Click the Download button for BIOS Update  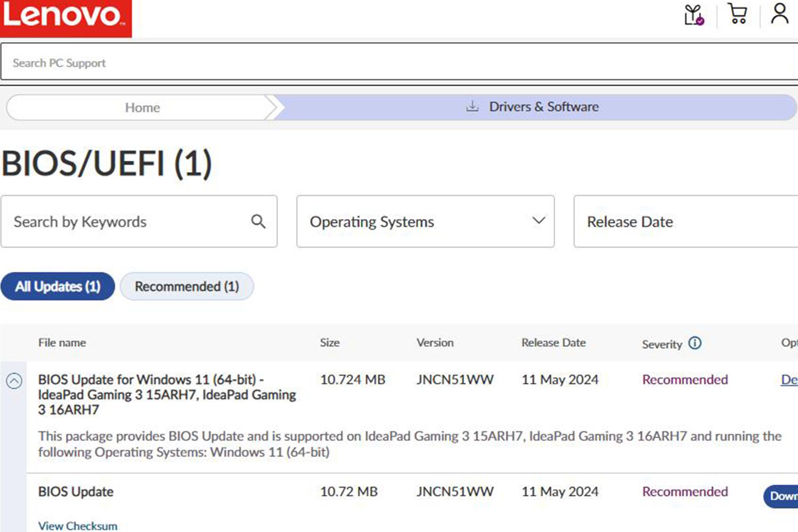point(782,495)
